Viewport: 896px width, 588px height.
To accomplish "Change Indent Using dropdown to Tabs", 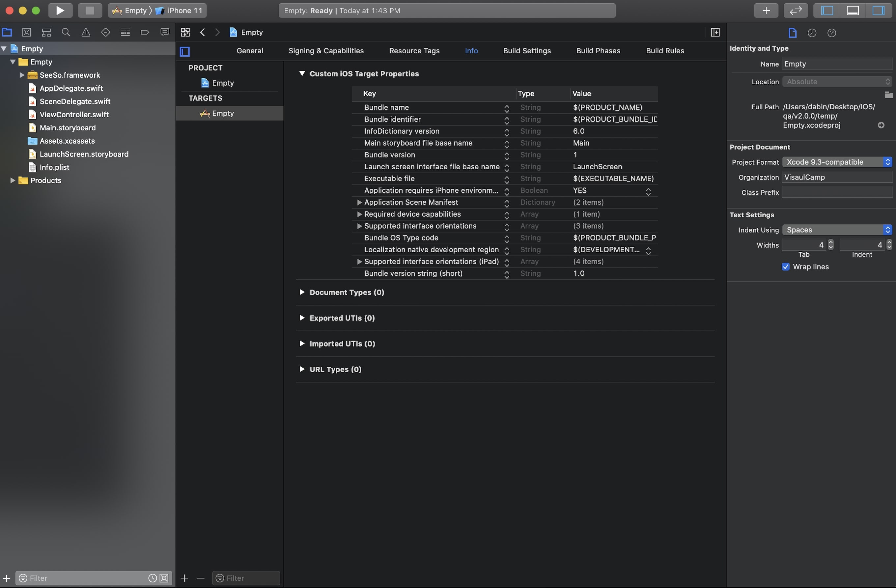I will (836, 230).
